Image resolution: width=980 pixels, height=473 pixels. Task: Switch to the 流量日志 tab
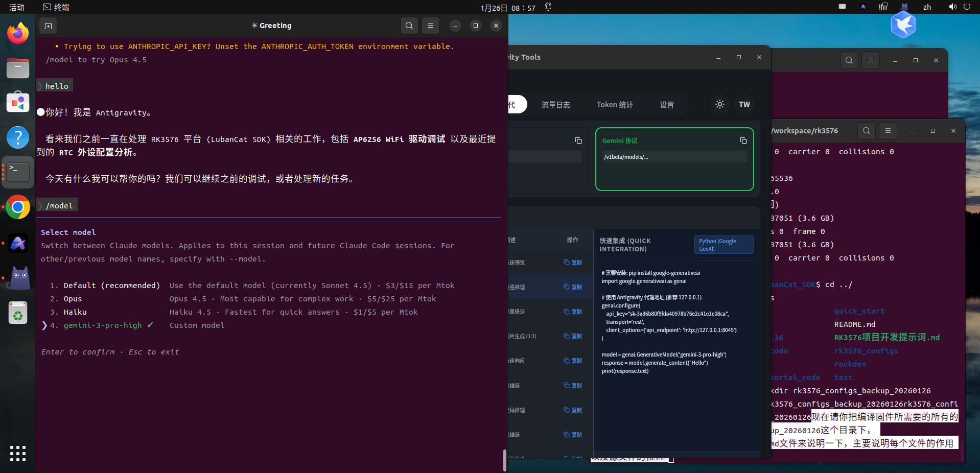(x=555, y=105)
